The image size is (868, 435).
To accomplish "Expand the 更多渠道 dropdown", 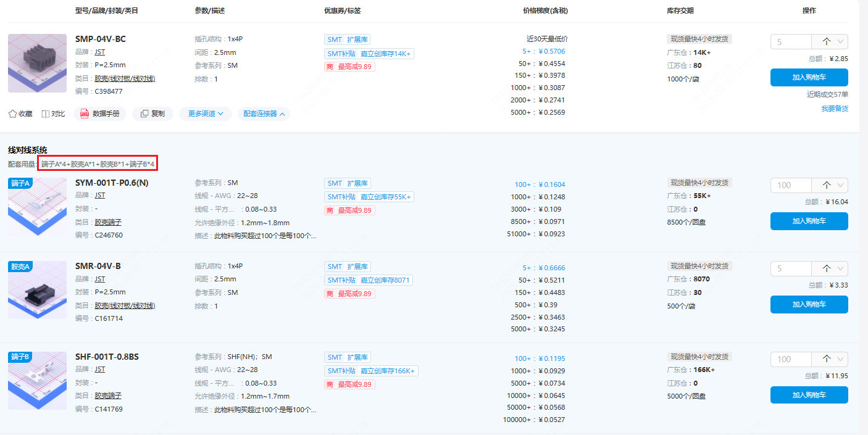I will click(x=206, y=114).
